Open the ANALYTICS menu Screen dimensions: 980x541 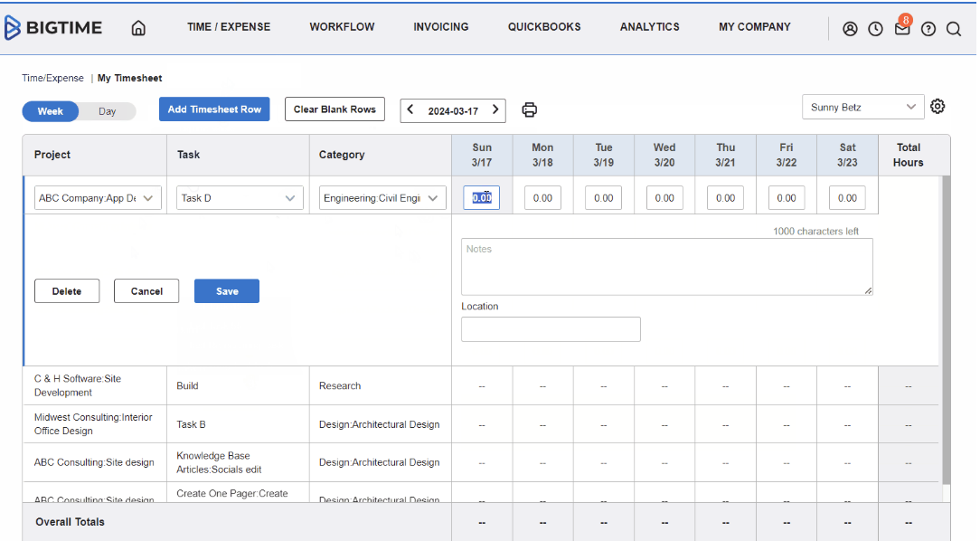click(x=649, y=27)
